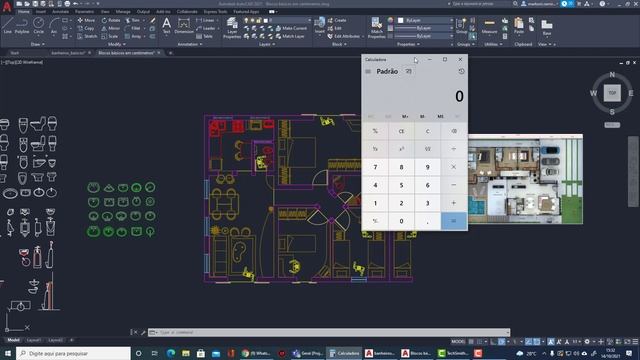The image size is (640, 360).
Task: Toggle group selection on/off icon
Action: coord(473,36)
